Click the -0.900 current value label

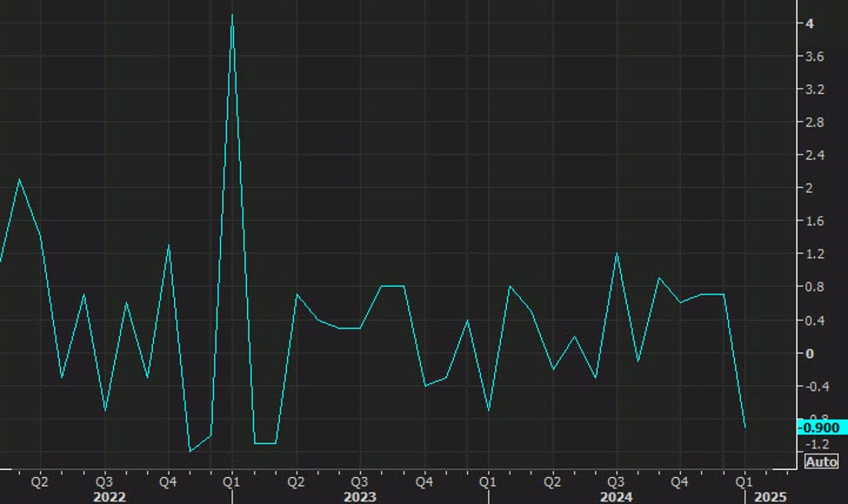819,427
